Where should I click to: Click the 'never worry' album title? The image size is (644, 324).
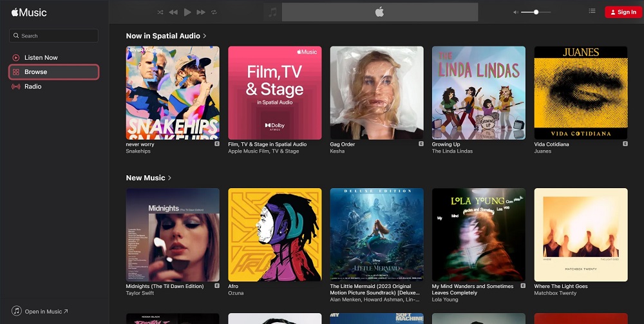[140, 144]
